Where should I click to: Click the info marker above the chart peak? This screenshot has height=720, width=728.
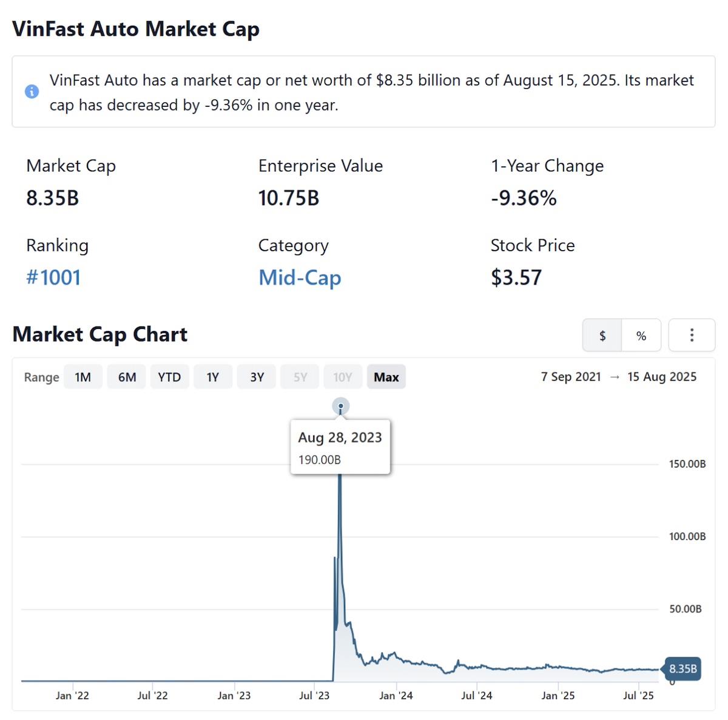click(341, 406)
